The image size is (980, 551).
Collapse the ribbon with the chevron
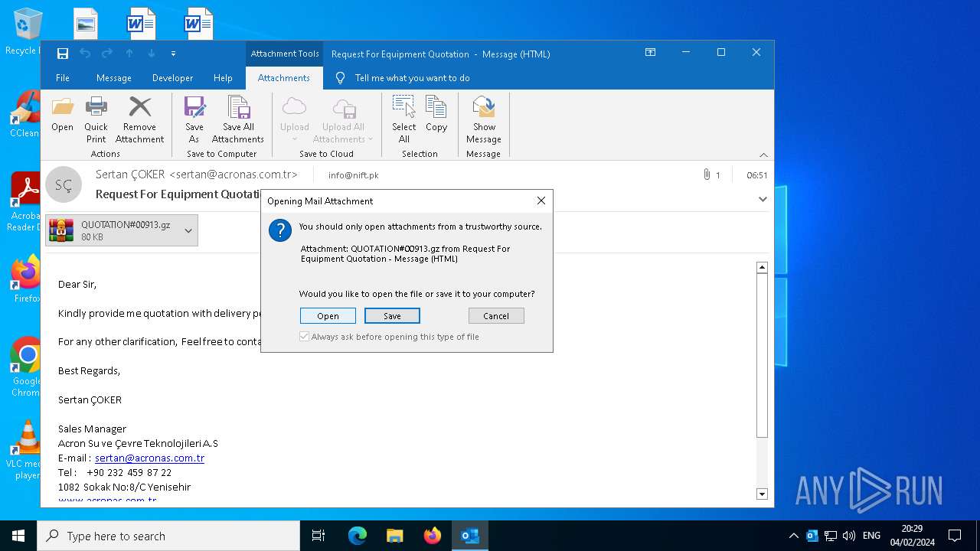(x=763, y=155)
